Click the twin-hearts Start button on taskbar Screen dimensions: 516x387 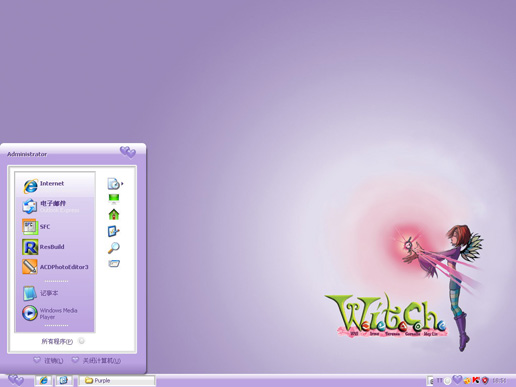[16, 380]
